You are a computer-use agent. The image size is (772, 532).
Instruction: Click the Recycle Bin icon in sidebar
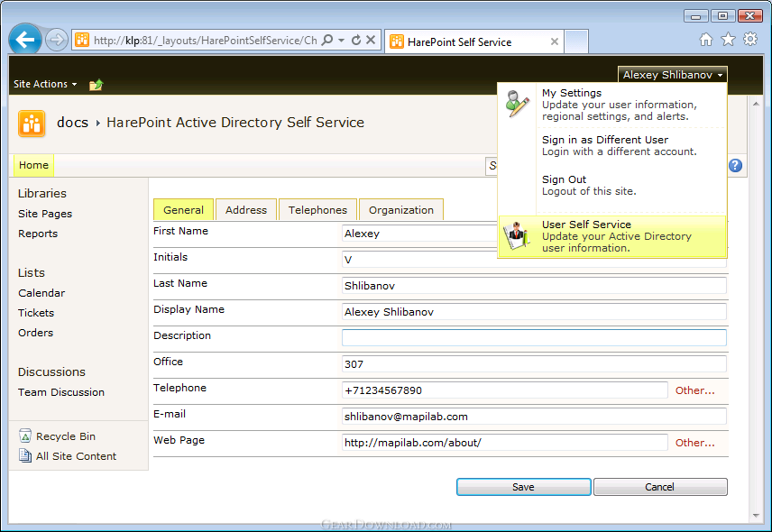(25, 436)
